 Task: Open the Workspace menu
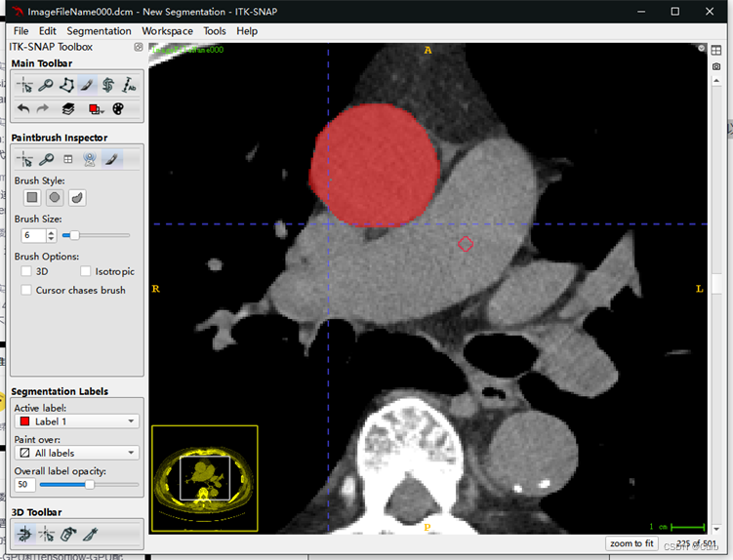click(167, 31)
